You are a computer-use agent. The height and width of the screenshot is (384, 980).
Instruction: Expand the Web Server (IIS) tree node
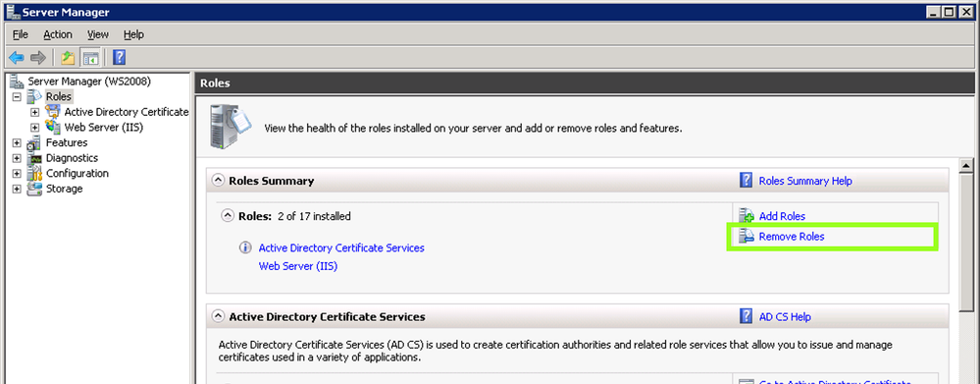pos(35,128)
